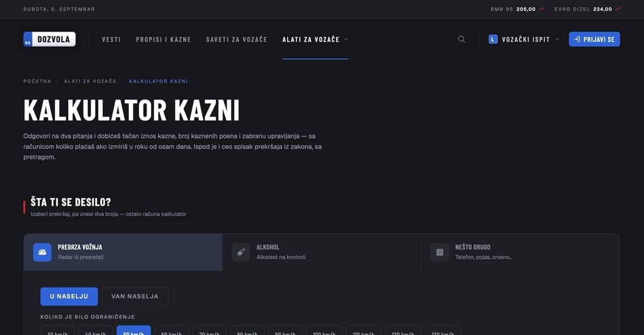Image resolution: width=644 pixels, height=335 pixels.
Task: Click the Koliko je bilo ograničenje label
Action: pos(88,317)
